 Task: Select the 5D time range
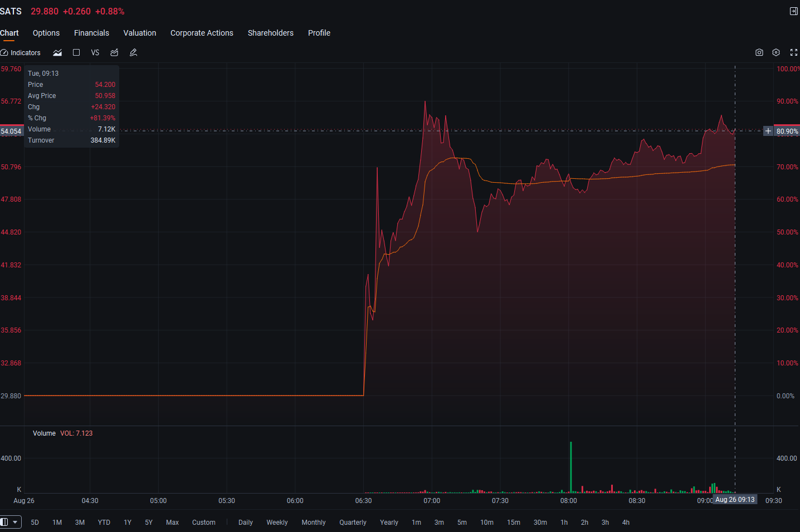tap(35, 523)
